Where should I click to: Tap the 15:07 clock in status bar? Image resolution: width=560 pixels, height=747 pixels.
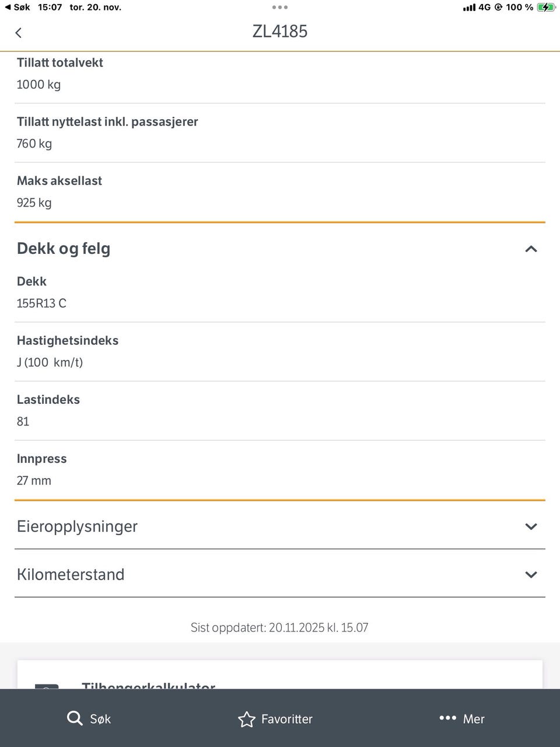pos(50,7)
